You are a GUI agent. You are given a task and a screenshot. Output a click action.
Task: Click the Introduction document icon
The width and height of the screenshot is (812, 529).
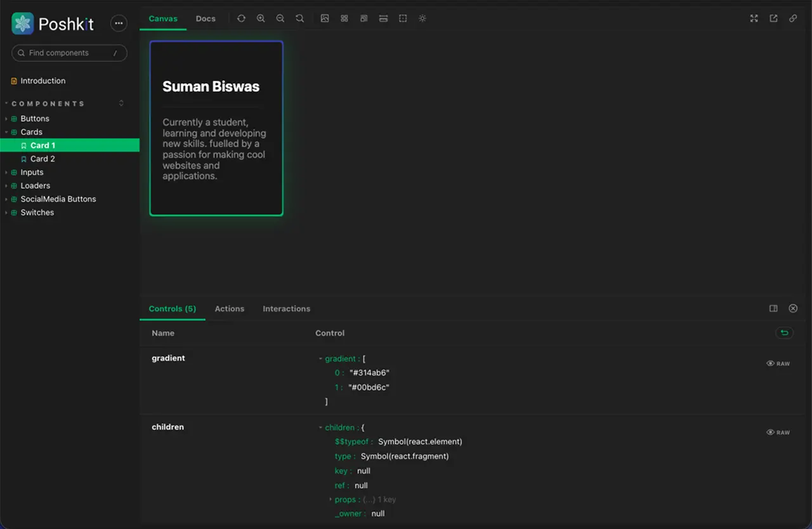click(x=14, y=81)
